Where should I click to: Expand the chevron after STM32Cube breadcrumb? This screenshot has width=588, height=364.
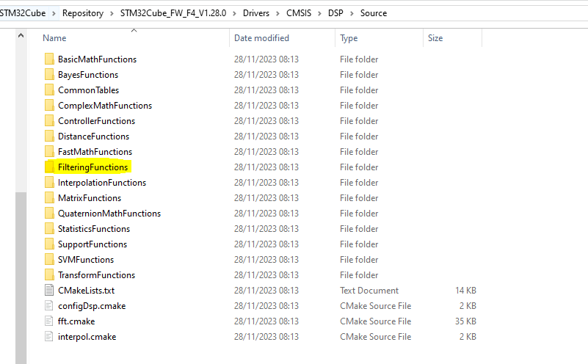pyautogui.click(x=54, y=13)
